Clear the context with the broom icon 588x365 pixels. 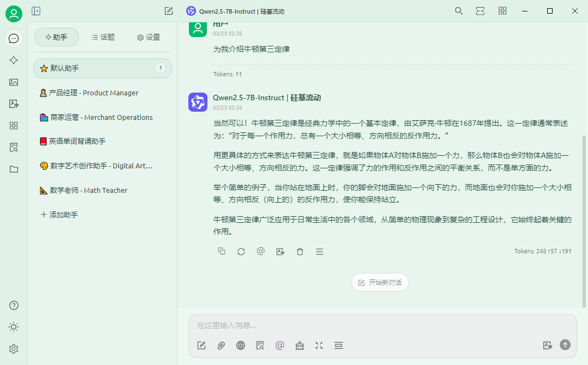coord(299,345)
